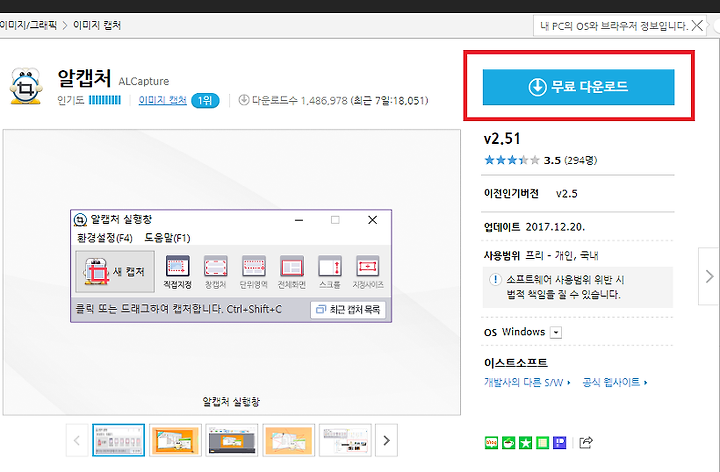
Task: Click 최근 캡처 목록 button in preview
Action: tap(348, 309)
